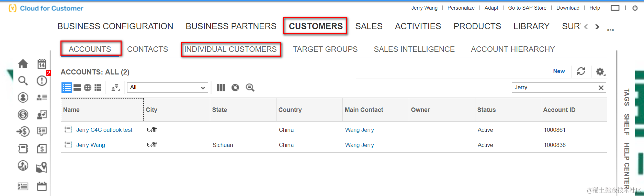Refresh the accounts list

point(581,71)
